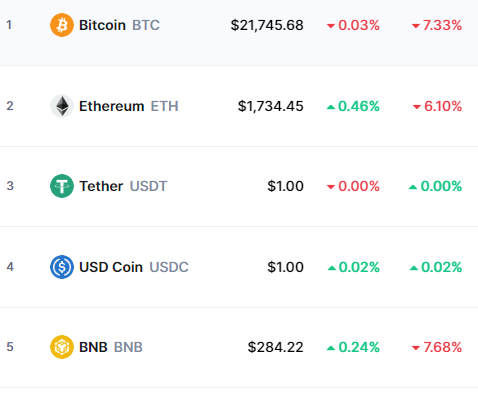Open the Ethereum coin name link

tap(112, 106)
